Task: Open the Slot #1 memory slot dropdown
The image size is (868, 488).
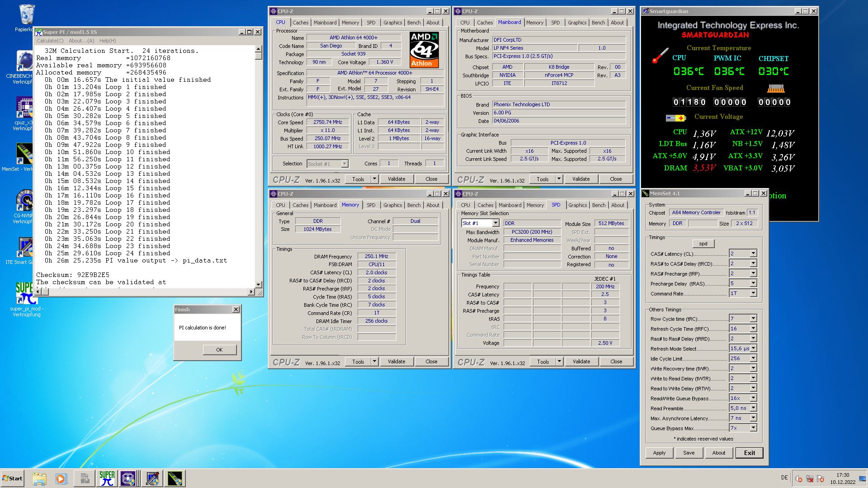Action: 495,223
